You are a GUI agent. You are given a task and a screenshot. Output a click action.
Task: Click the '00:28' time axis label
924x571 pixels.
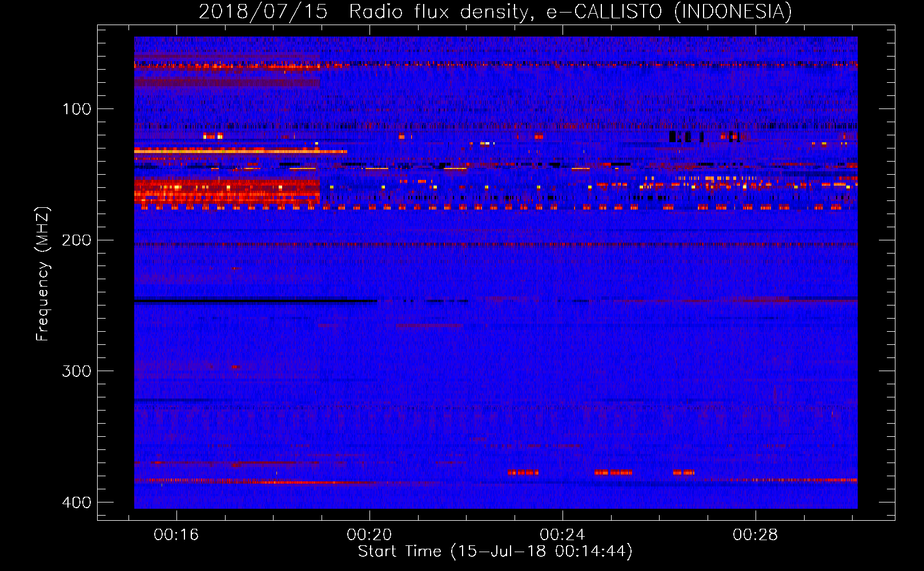[x=756, y=534]
